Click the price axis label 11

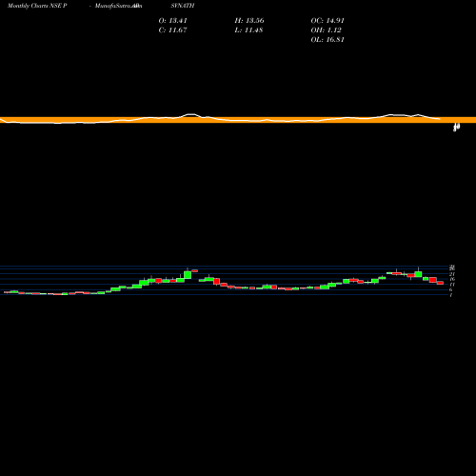[x=452, y=285]
